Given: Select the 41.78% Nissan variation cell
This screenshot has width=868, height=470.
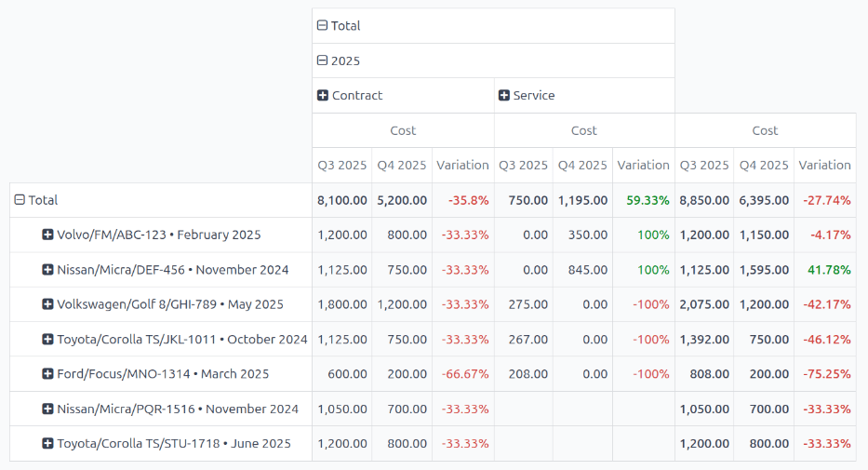Looking at the screenshot, I should point(824,270).
